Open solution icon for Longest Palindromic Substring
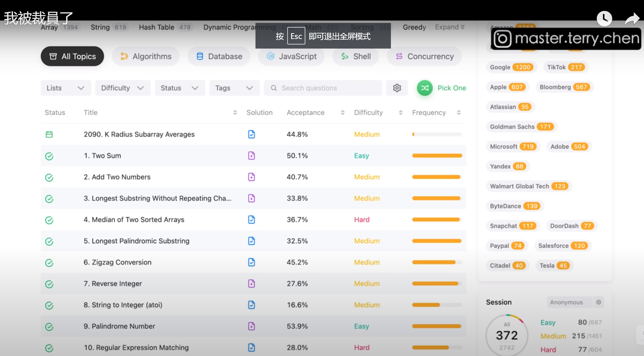Screen dimensions: 644x356 pos(251,241)
